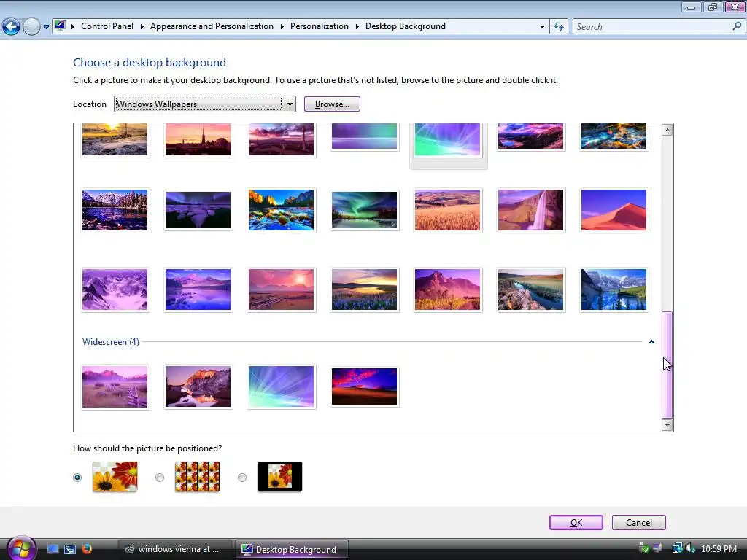The height and width of the screenshot is (560, 747).
Task: Click the scrollbar up arrow
Action: (667, 130)
